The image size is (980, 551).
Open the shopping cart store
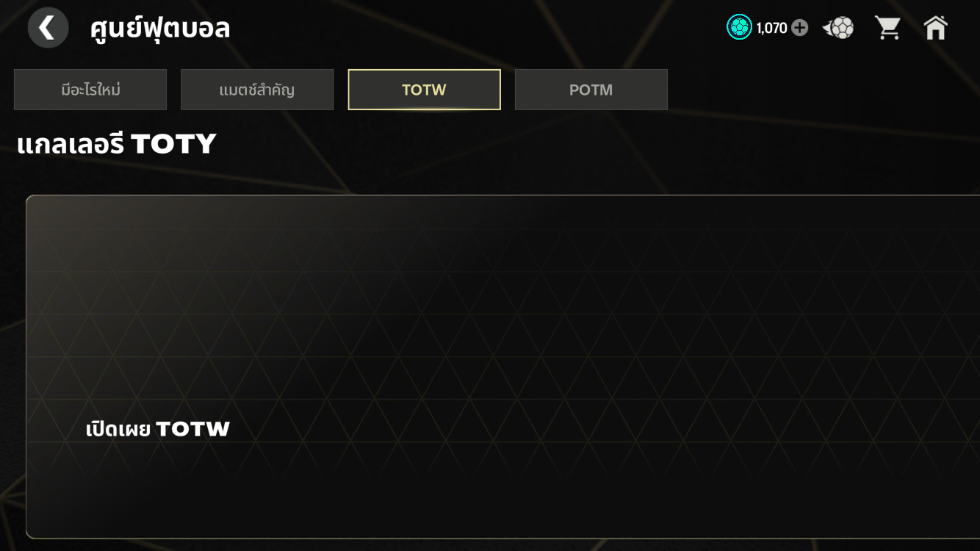point(887,29)
